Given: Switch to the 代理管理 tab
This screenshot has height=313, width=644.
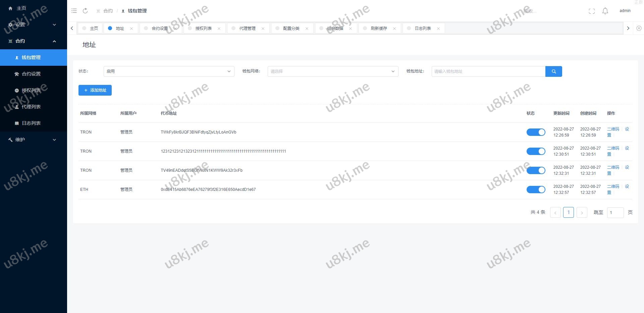Looking at the screenshot, I should [247, 29].
